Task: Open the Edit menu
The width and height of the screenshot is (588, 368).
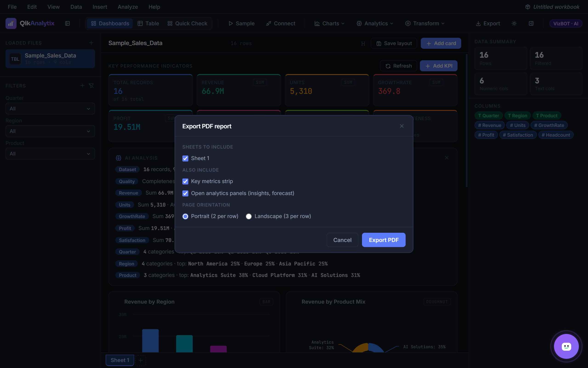Action: [x=32, y=7]
